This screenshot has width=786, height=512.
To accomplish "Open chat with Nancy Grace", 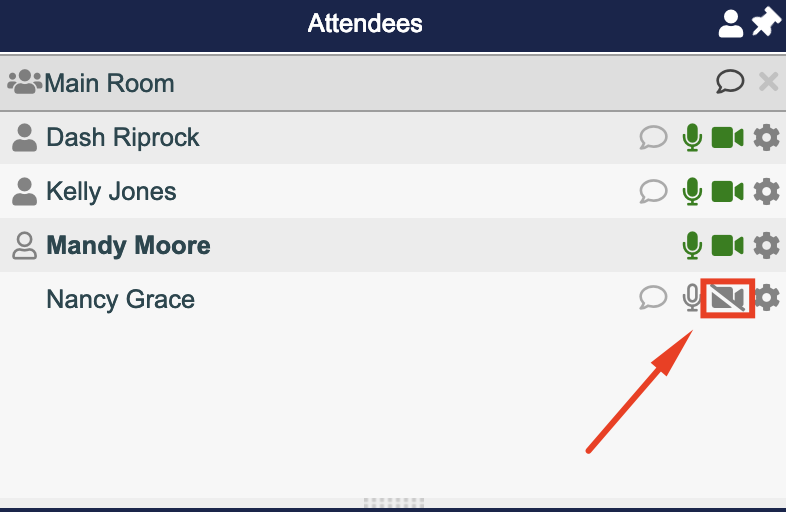I will (x=653, y=298).
